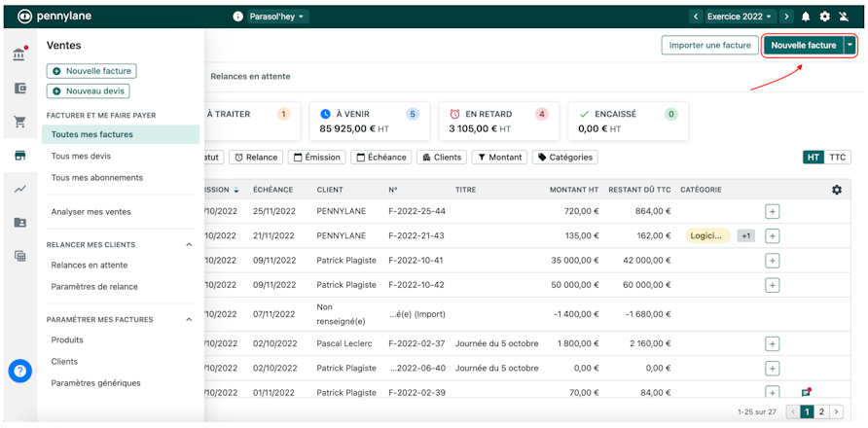This screenshot has height=428, width=868.
Task: Open the Clients filter
Action: (442, 158)
